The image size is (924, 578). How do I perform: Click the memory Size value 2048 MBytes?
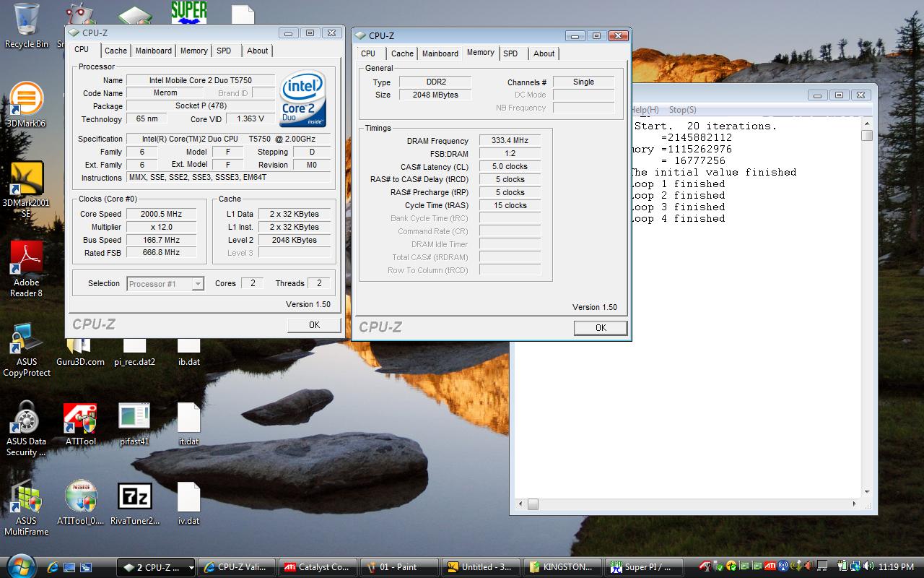[x=435, y=95]
